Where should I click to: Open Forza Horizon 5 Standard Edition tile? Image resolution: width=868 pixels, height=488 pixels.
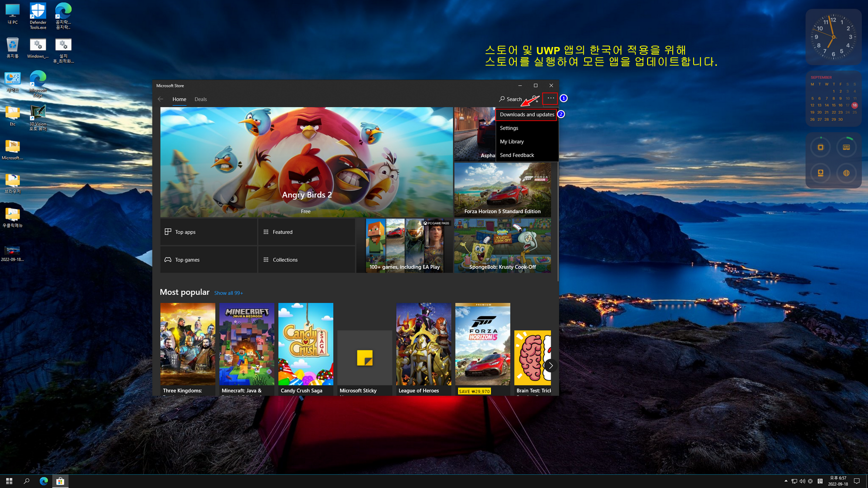(502, 189)
